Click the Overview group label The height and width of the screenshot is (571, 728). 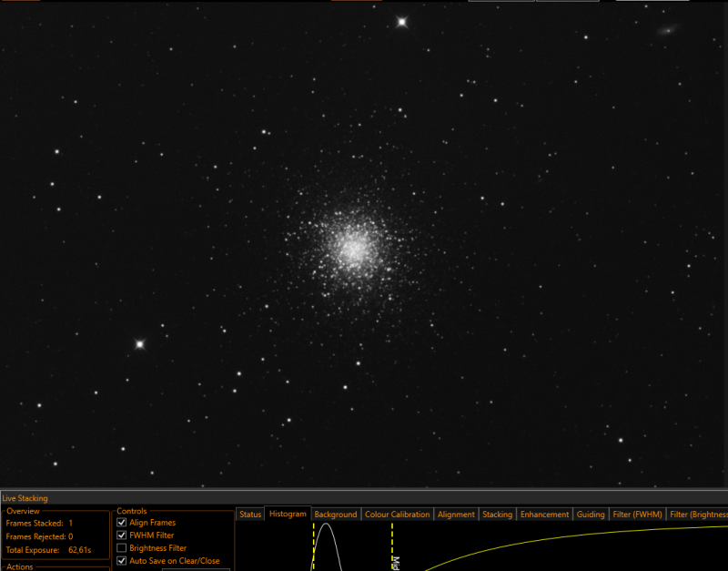[x=23, y=511]
